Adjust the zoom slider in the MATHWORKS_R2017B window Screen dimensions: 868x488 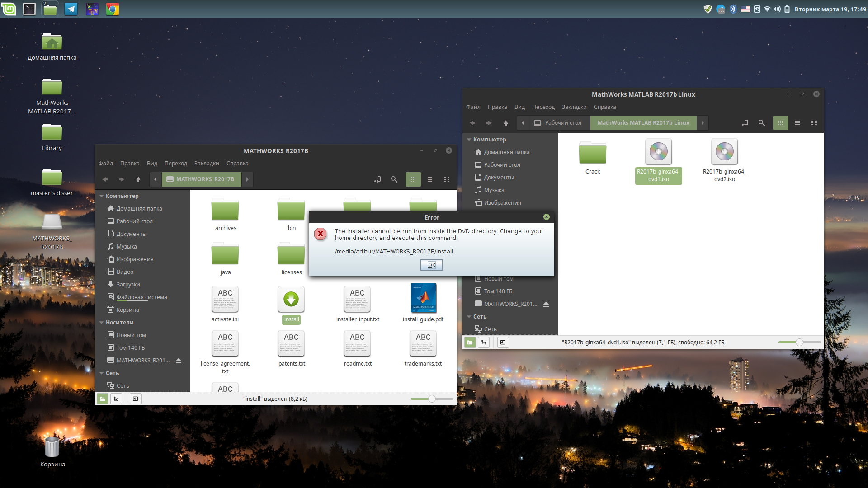coord(432,399)
